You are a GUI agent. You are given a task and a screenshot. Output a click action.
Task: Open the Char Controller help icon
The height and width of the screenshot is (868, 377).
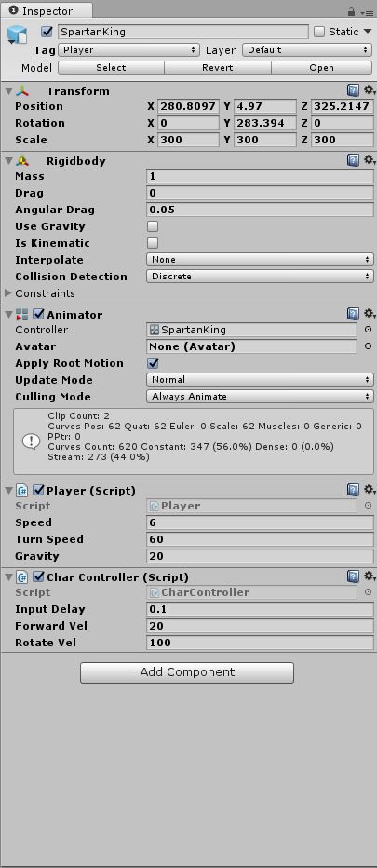click(353, 576)
